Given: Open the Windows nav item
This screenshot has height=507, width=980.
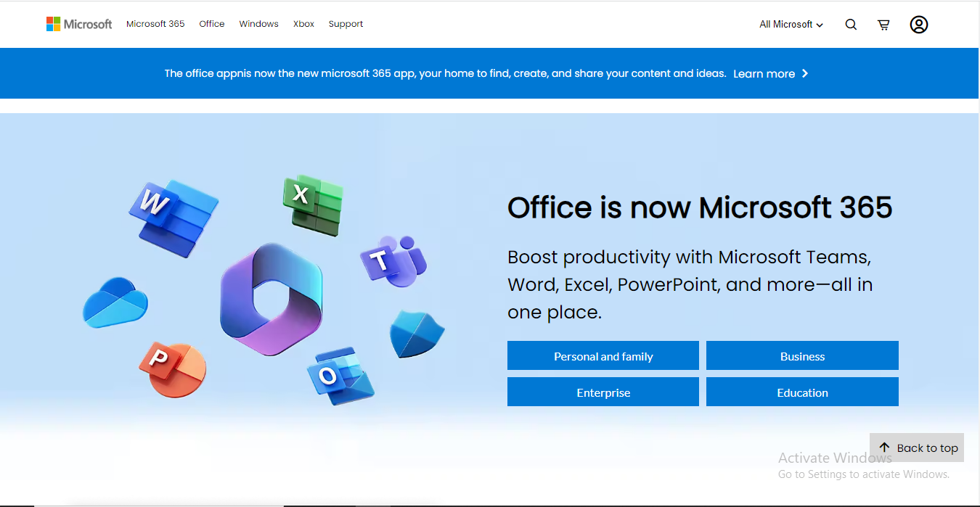Looking at the screenshot, I should point(259,24).
